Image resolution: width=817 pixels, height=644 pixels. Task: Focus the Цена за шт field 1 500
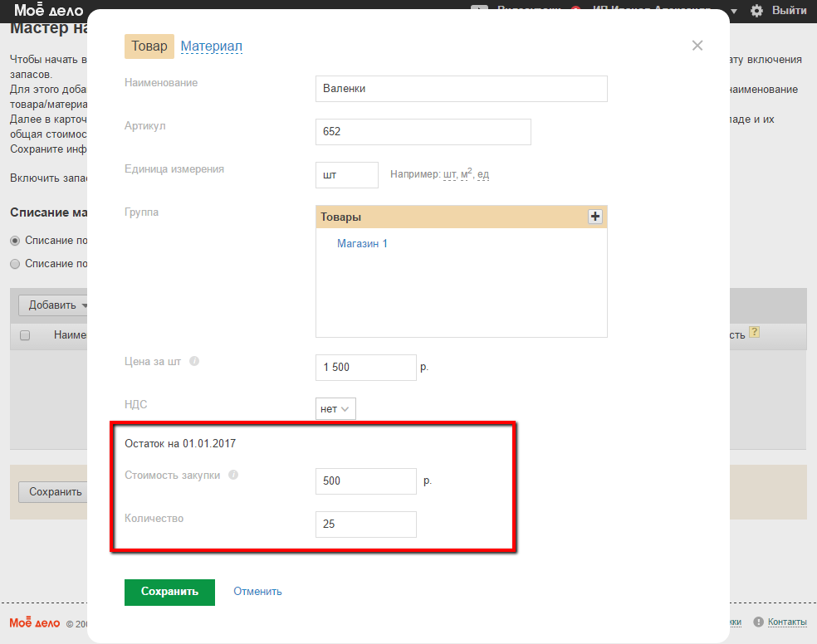click(x=366, y=367)
